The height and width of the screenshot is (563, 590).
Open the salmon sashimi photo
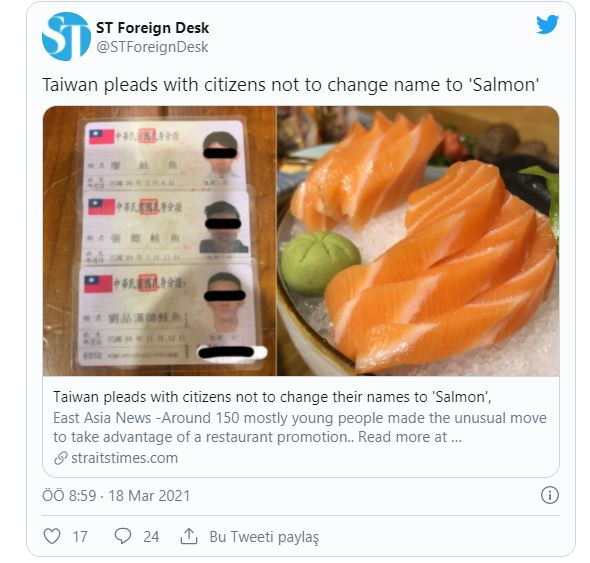tap(418, 241)
